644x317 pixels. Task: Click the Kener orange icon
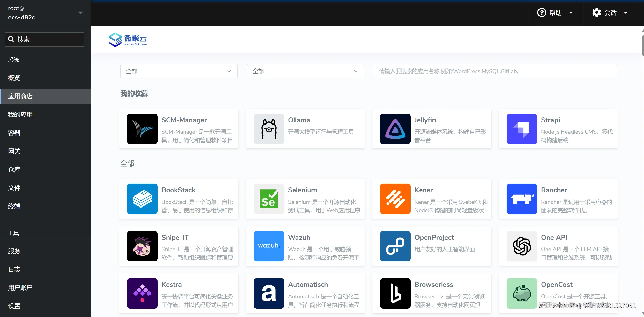[395, 199]
